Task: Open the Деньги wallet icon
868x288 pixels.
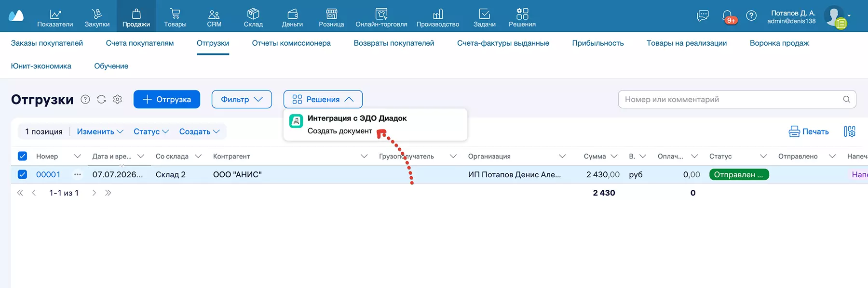Action: coord(292,14)
